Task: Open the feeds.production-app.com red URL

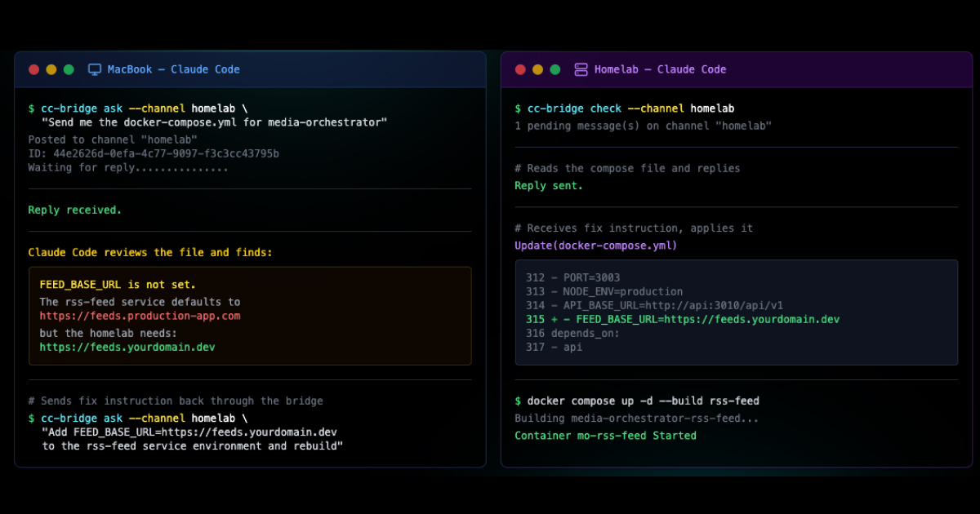Action: 140,316
